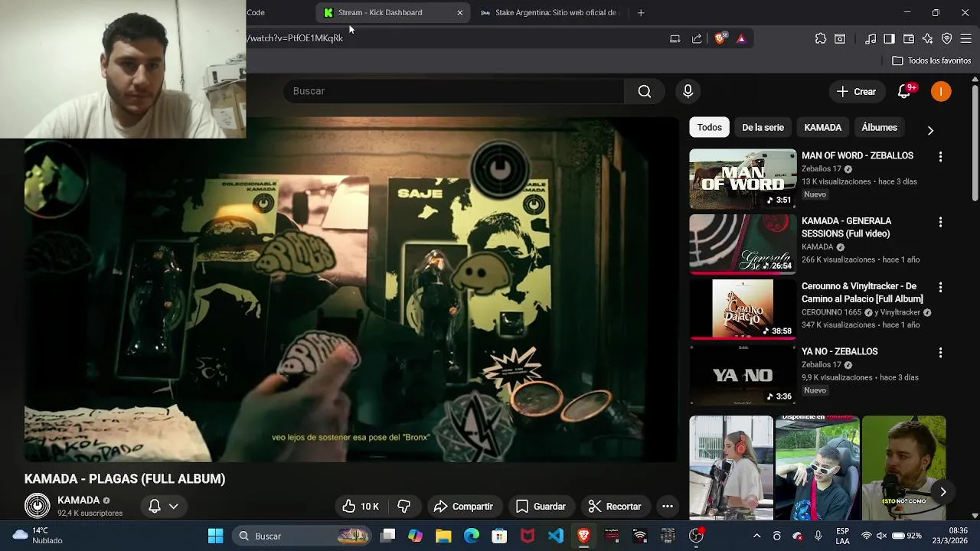Open ESP LAA language indicator
The width and height of the screenshot is (980, 551).
(842, 536)
